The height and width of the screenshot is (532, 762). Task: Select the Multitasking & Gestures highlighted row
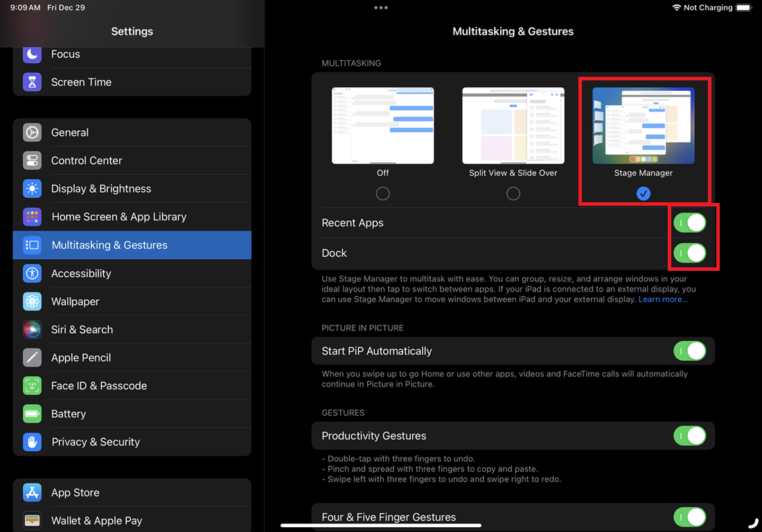[x=132, y=245]
